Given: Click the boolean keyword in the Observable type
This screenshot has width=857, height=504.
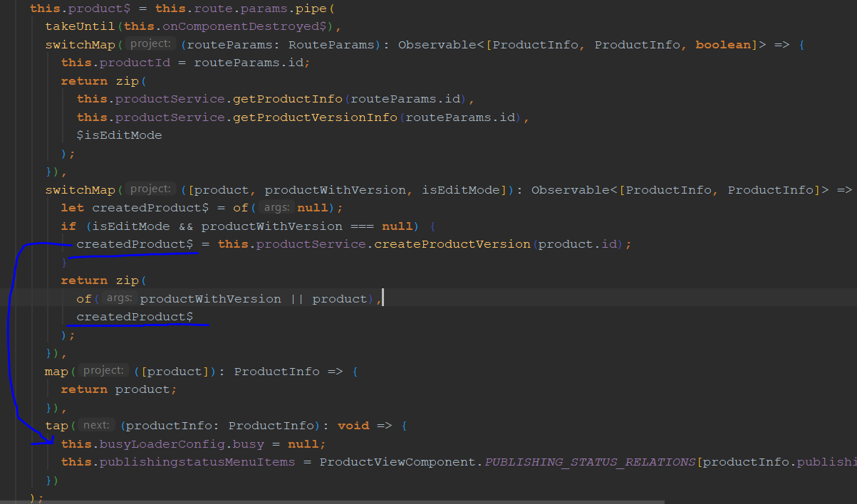Looking at the screenshot, I should pos(723,45).
